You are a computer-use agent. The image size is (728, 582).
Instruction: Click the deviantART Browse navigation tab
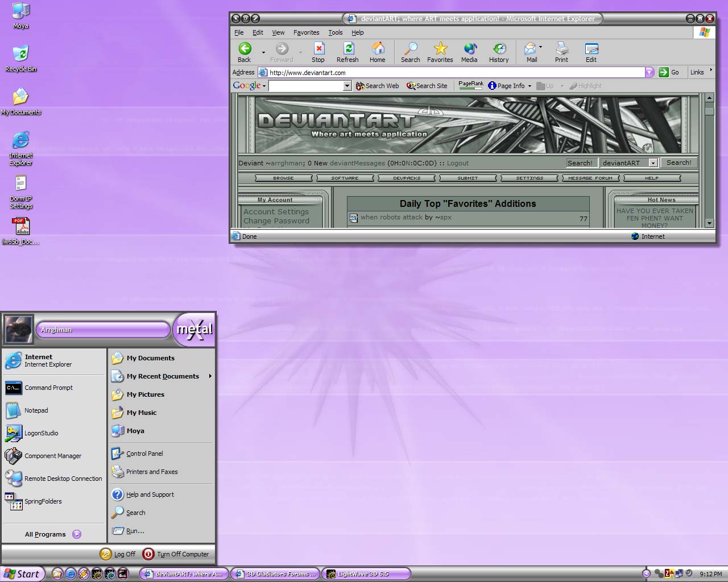(x=283, y=178)
